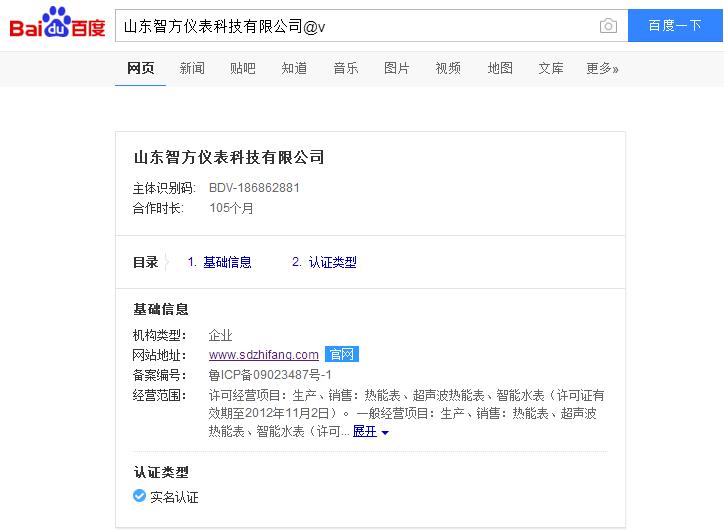Click the 实名认证 label

175,497
